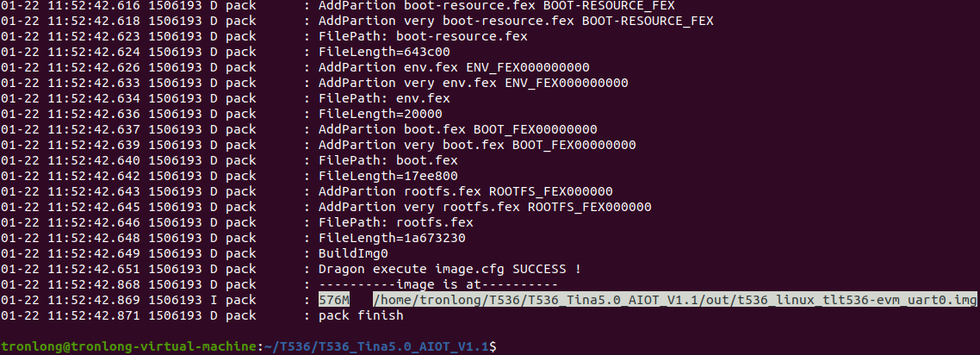The height and width of the screenshot is (355, 980).
Task: Click the ~/T536/T536_Tina5.0_AIOT_V1.1 prompt path
Action: [x=376, y=346]
